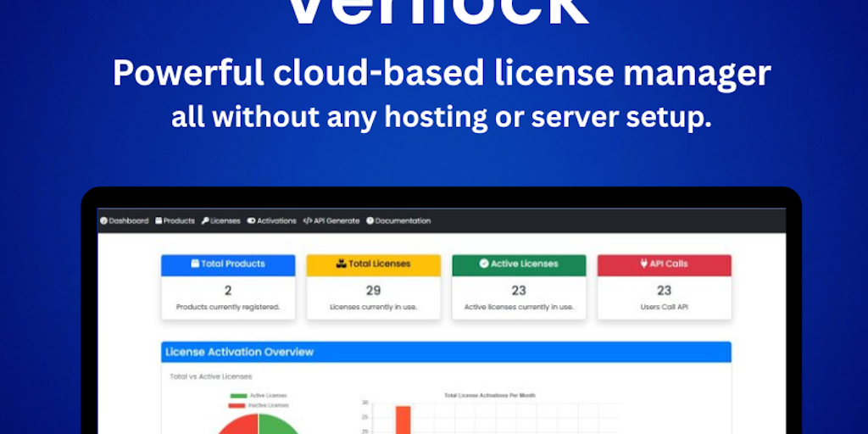Click the 'Powerful cloud-based license manager' headline

coord(442,74)
